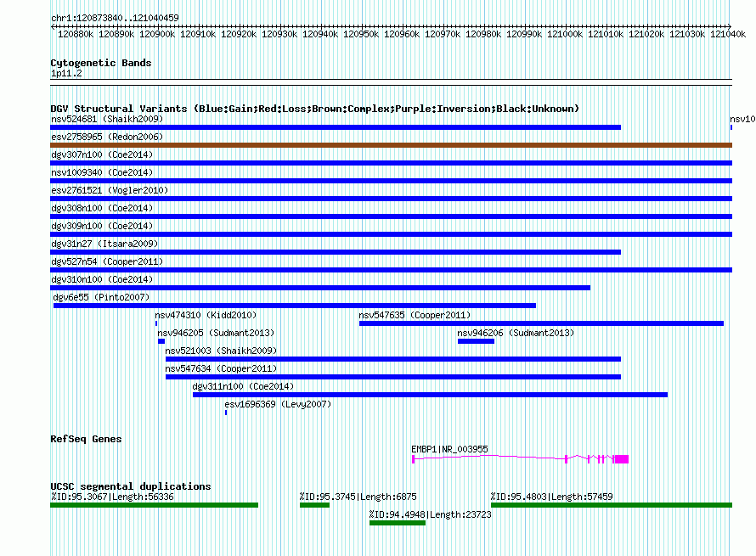The image size is (756, 556).
Task: Open the %ID:95.4803|Length:57459 duplication
Action: point(551,497)
